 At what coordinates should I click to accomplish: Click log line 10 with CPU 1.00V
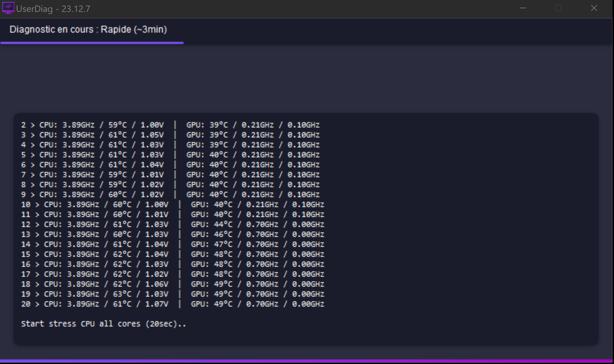pos(172,205)
